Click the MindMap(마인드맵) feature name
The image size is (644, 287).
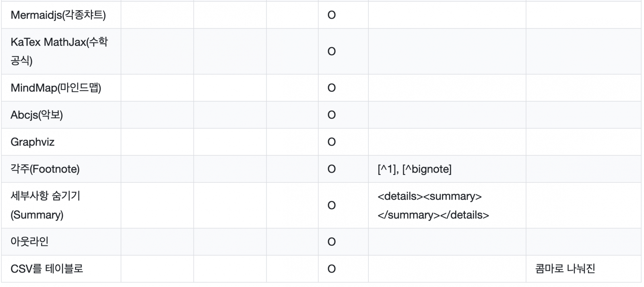[x=56, y=88]
